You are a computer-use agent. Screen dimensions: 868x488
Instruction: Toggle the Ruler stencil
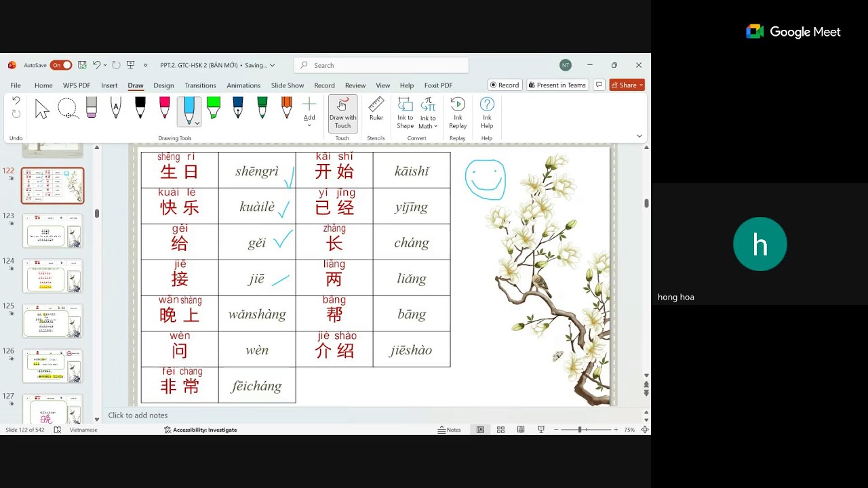376,109
